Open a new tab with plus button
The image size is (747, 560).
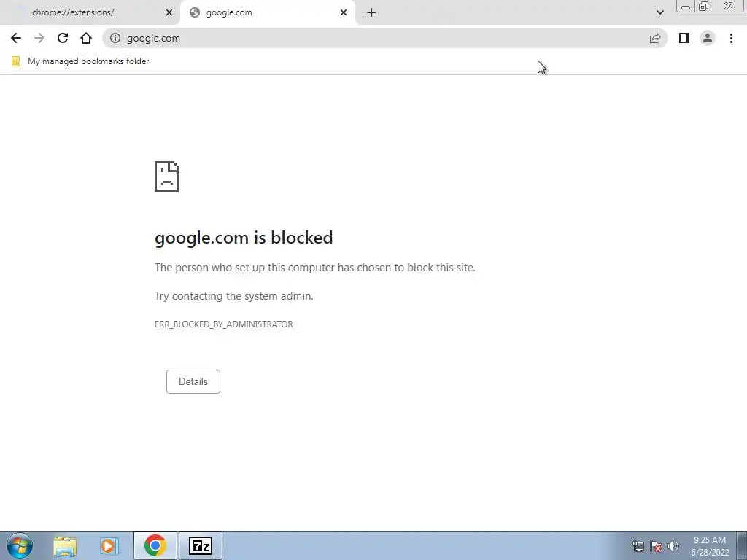(371, 12)
